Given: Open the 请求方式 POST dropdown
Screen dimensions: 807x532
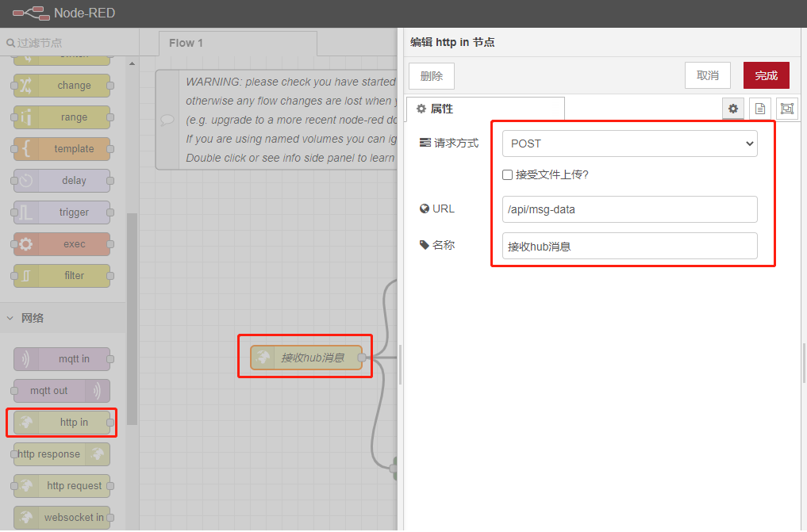Looking at the screenshot, I should pos(629,144).
